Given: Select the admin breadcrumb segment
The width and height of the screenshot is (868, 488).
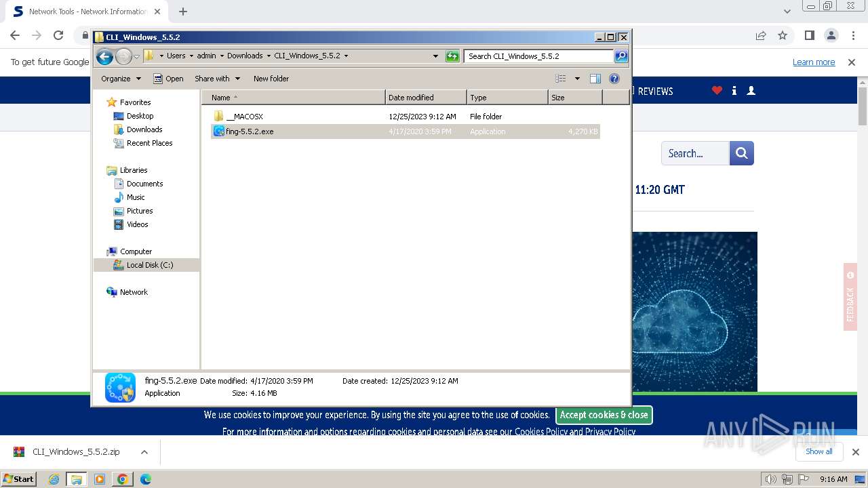Looking at the screenshot, I should pos(206,56).
